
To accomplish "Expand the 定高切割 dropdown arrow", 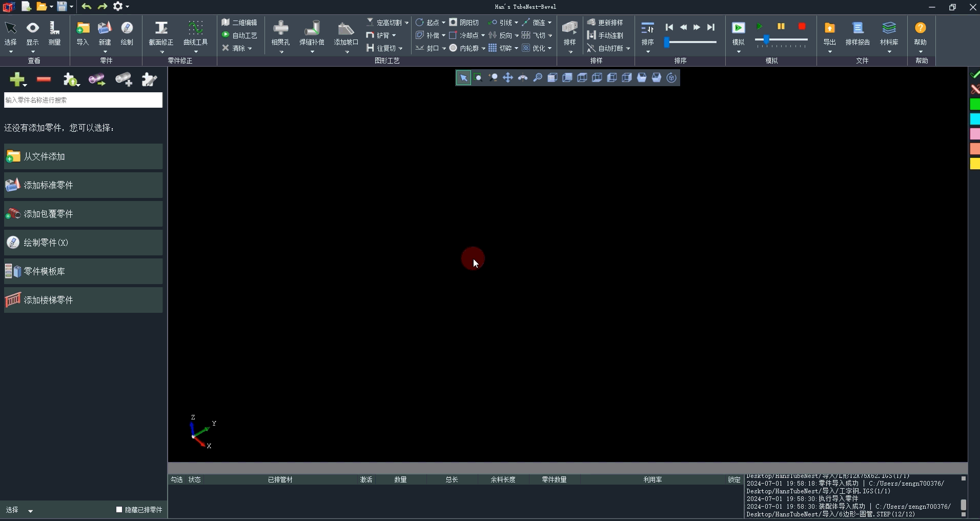I will (x=407, y=23).
